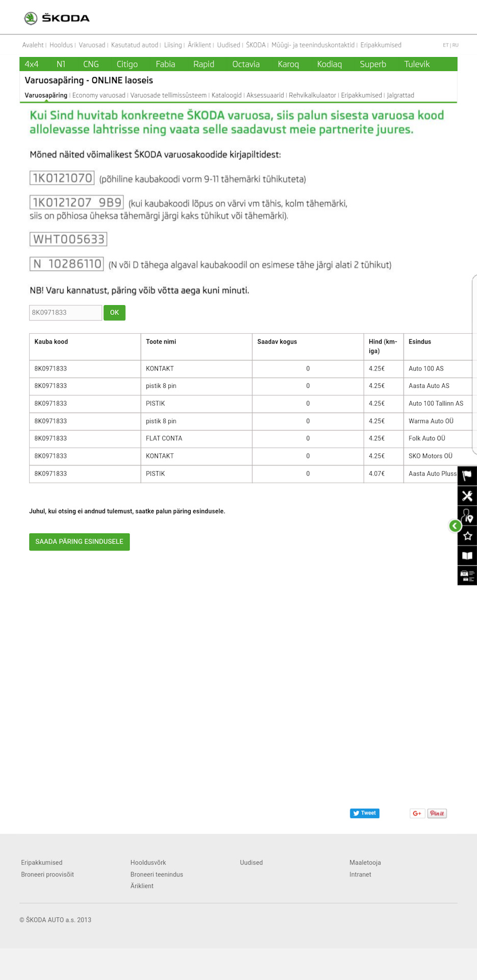Click the Pin it button
Viewport: 477px width, 980px height.
click(437, 813)
